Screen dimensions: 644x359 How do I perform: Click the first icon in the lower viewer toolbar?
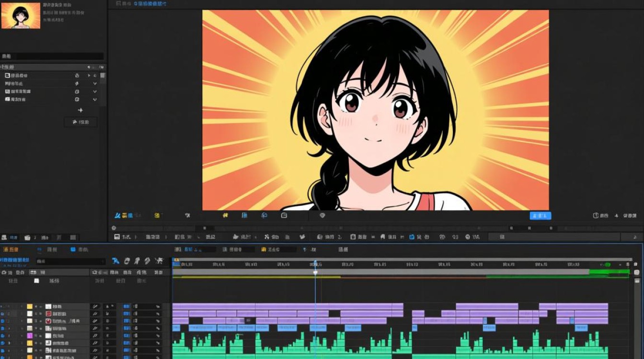(116, 237)
